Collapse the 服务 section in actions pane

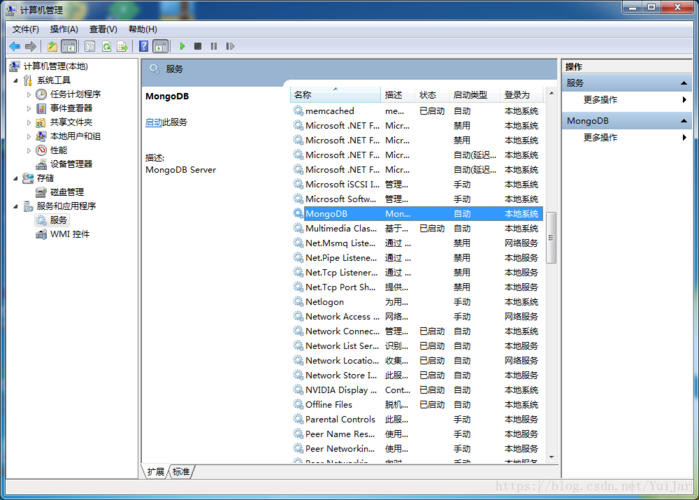pyautogui.click(x=683, y=83)
